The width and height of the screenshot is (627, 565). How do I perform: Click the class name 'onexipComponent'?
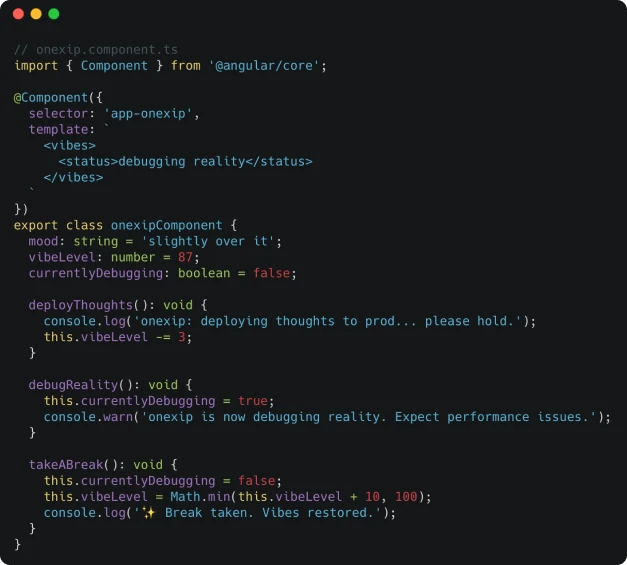pyautogui.click(x=167, y=226)
